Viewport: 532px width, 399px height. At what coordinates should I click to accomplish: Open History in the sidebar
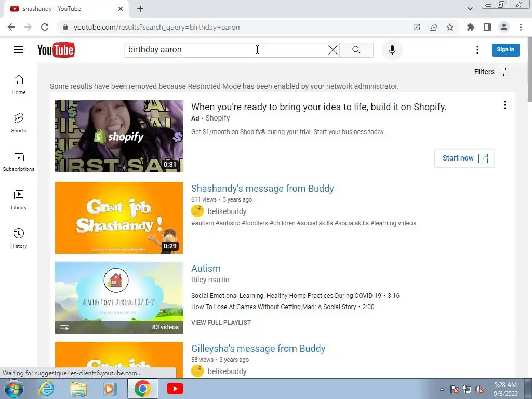pyautogui.click(x=19, y=238)
